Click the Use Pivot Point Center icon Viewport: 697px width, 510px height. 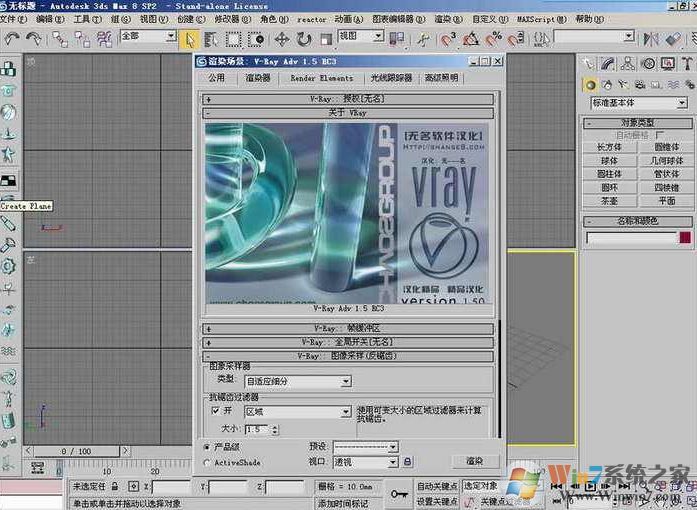[397, 39]
